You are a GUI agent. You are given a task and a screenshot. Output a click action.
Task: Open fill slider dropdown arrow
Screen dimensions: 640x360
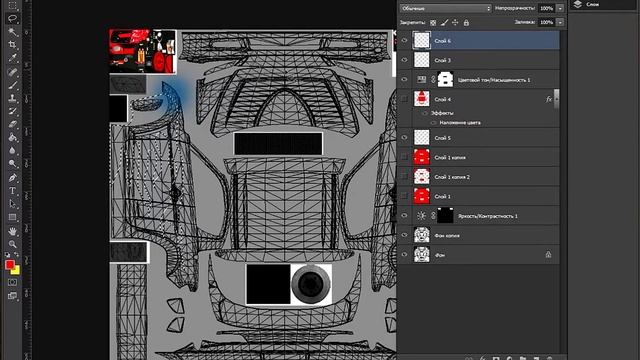[560, 22]
